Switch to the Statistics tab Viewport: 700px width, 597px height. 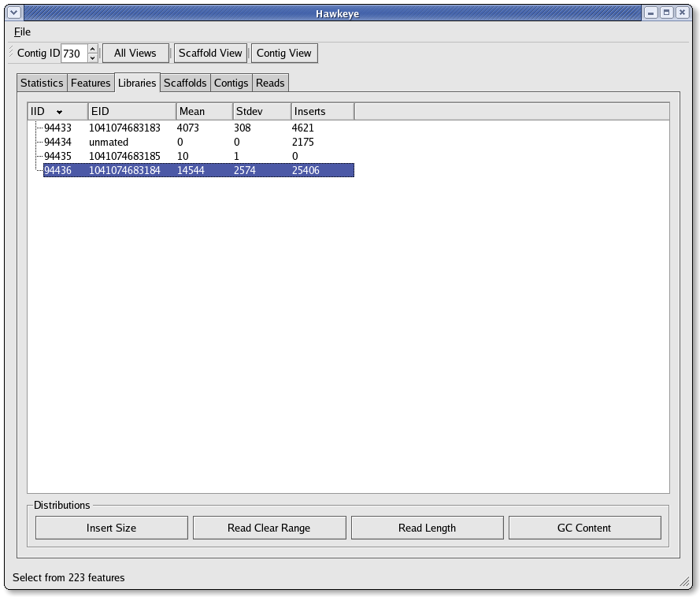coord(42,83)
